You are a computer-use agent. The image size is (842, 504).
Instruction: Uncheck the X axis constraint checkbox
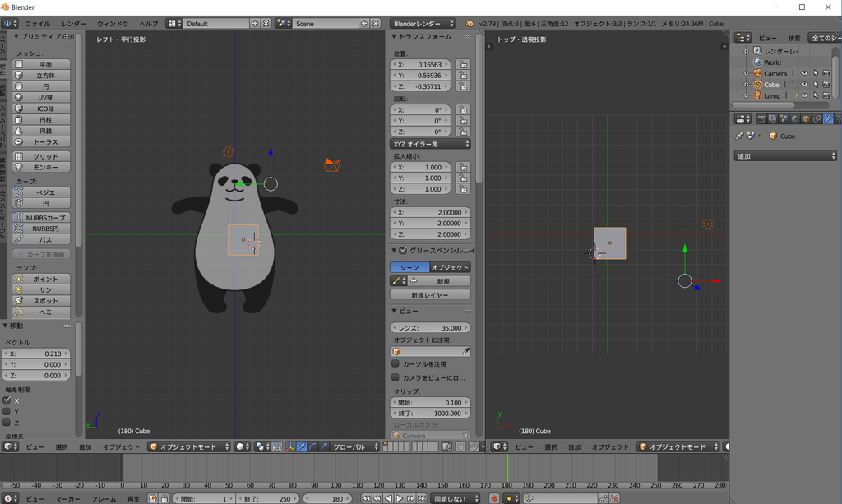tap(7, 400)
